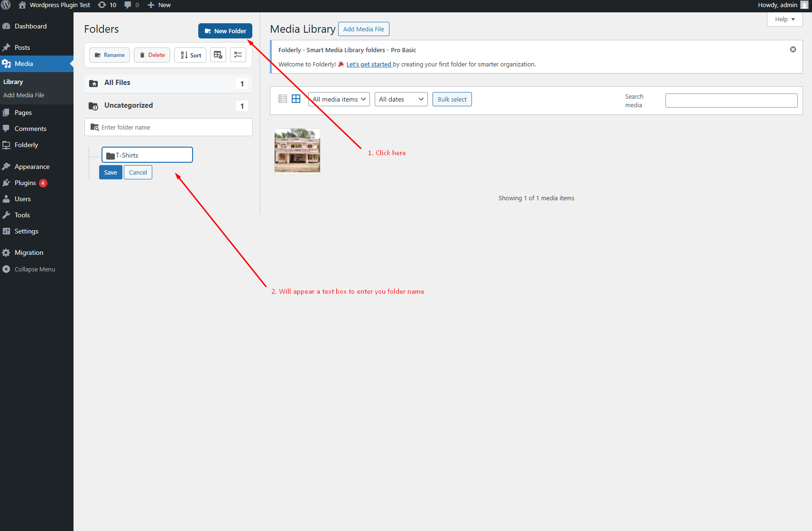812x531 pixels.
Task: Open Plugins menu with 4 updates
Action: tap(37, 183)
